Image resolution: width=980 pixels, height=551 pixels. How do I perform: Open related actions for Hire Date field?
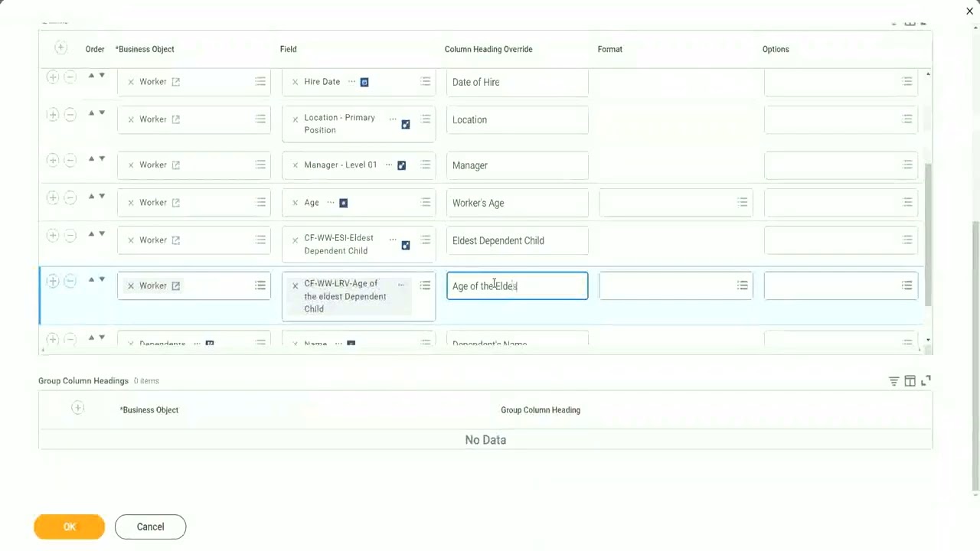pyautogui.click(x=352, y=81)
